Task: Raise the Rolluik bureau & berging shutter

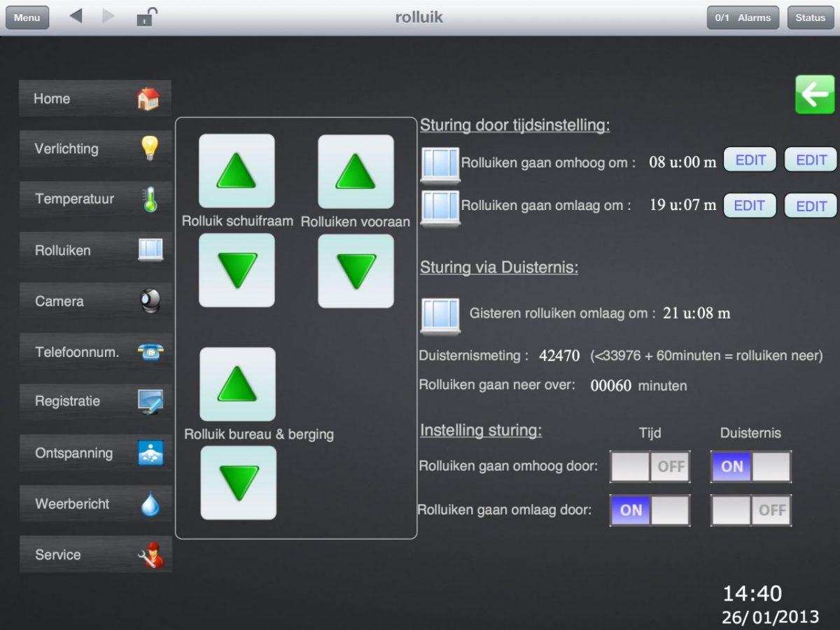Action: [237, 384]
